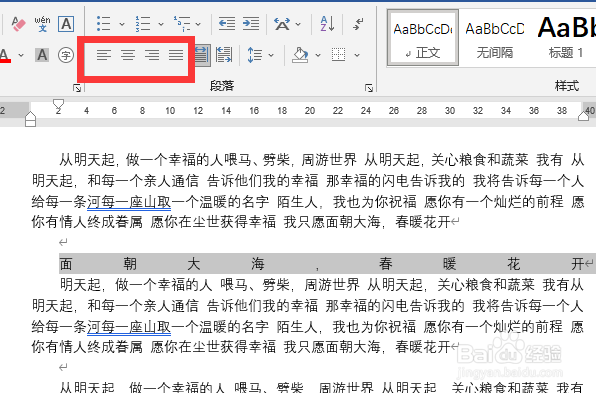The width and height of the screenshot is (596, 393).
Task: Open shading color dropdown arrow
Action: pyautogui.click(x=318, y=55)
